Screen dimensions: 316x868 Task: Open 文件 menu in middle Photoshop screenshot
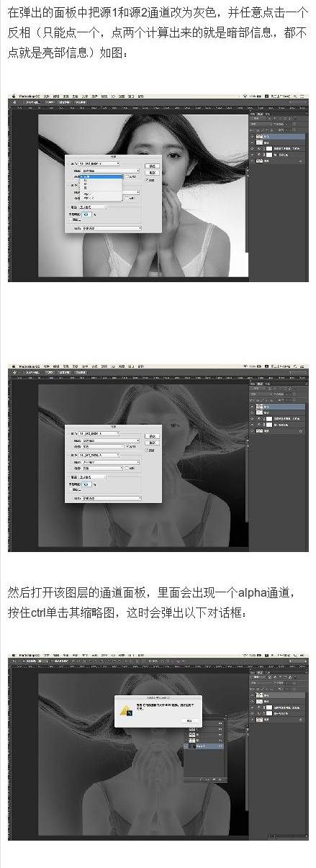[47, 368]
